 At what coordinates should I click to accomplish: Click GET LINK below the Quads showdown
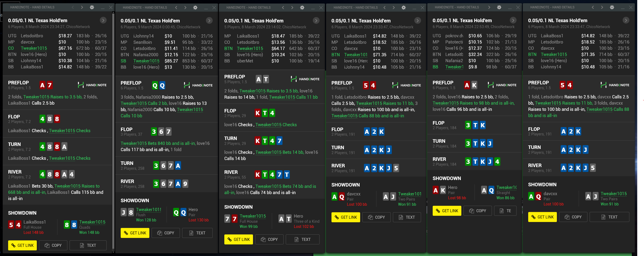click(x=22, y=245)
